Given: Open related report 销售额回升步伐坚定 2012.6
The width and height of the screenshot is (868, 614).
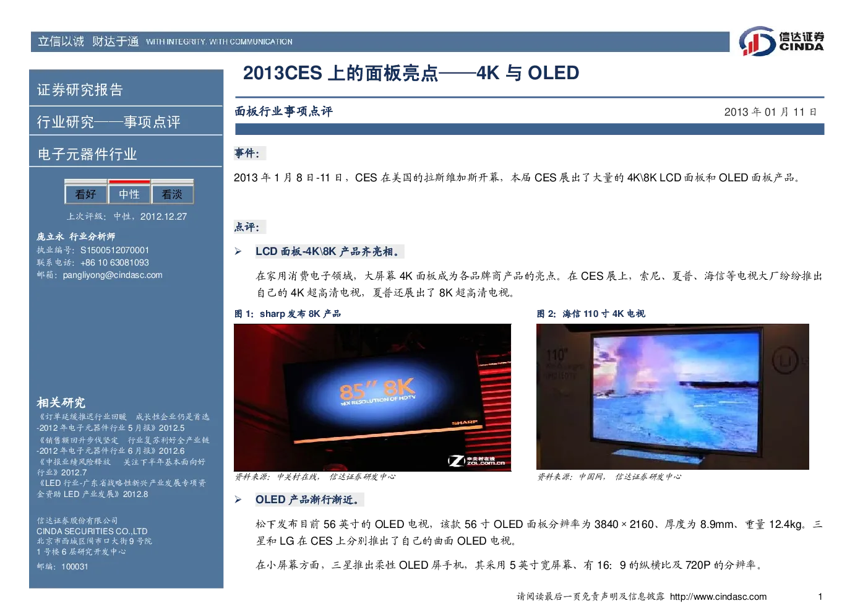Looking at the screenshot, I should 123,446.
